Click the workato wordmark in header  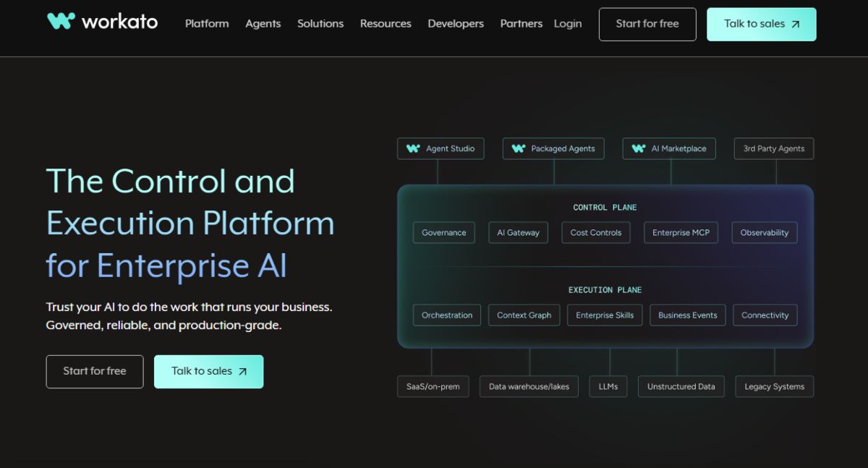point(119,22)
